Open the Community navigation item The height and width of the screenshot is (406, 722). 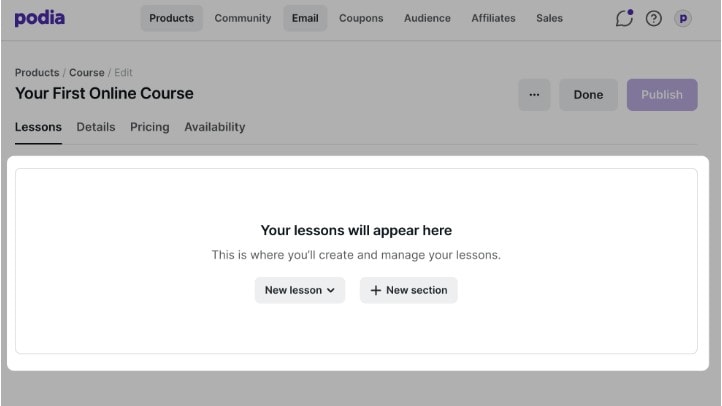tap(242, 18)
